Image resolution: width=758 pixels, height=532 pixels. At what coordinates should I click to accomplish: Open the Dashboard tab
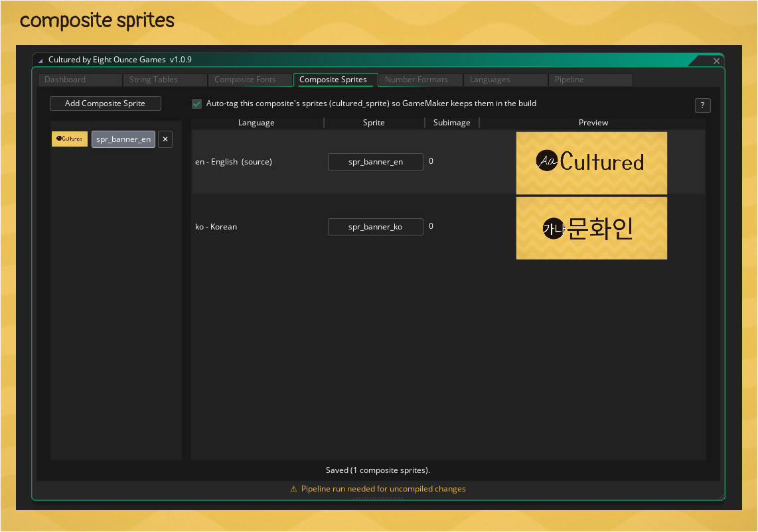80,80
